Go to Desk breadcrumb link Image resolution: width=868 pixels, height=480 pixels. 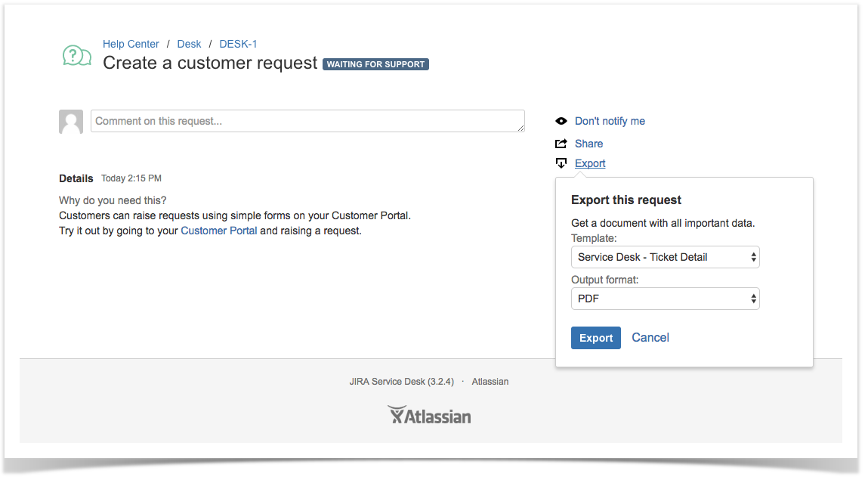[189, 44]
